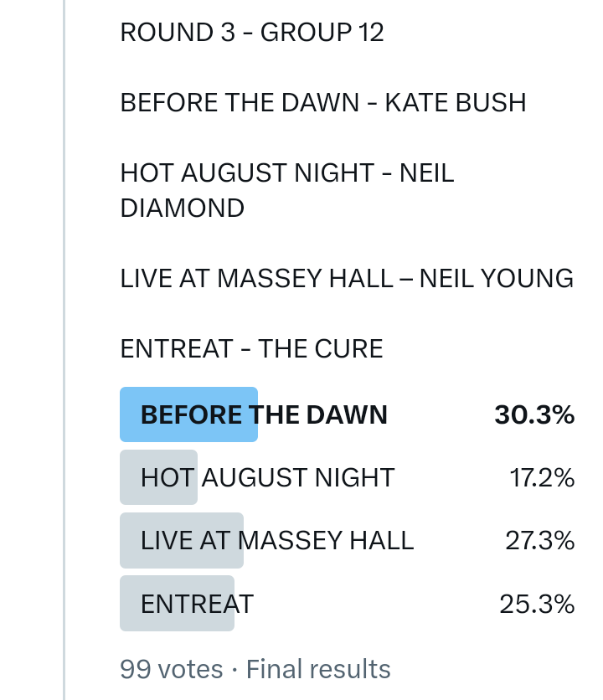Select "THE CURE" artist name in tweet
Image resolution: width=603 pixels, height=700 pixels.
coord(320,348)
